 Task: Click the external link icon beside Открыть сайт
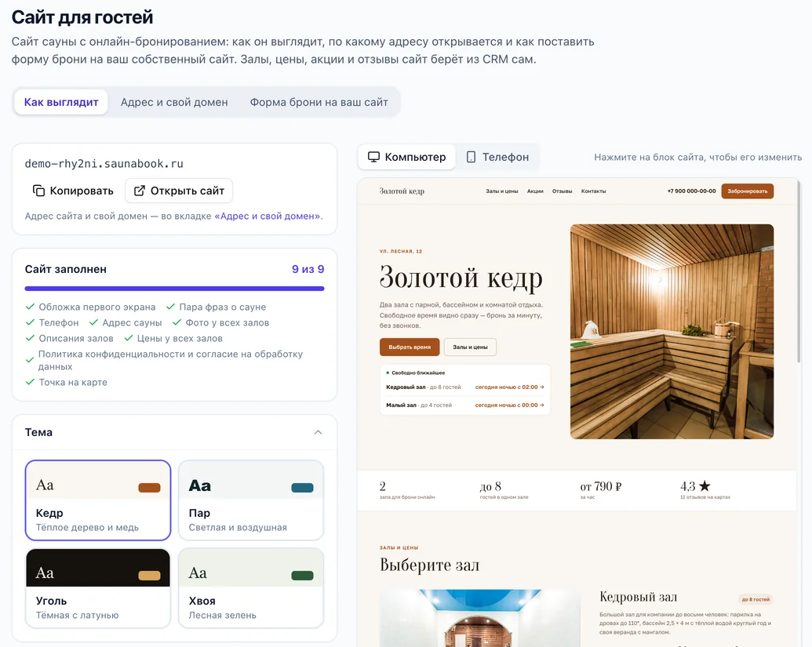pos(140,191)
